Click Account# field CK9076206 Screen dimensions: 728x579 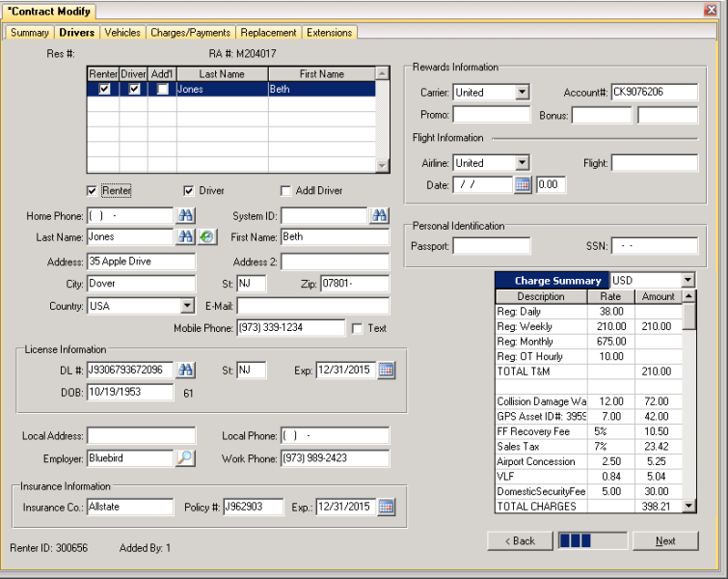tap(655, 92)
